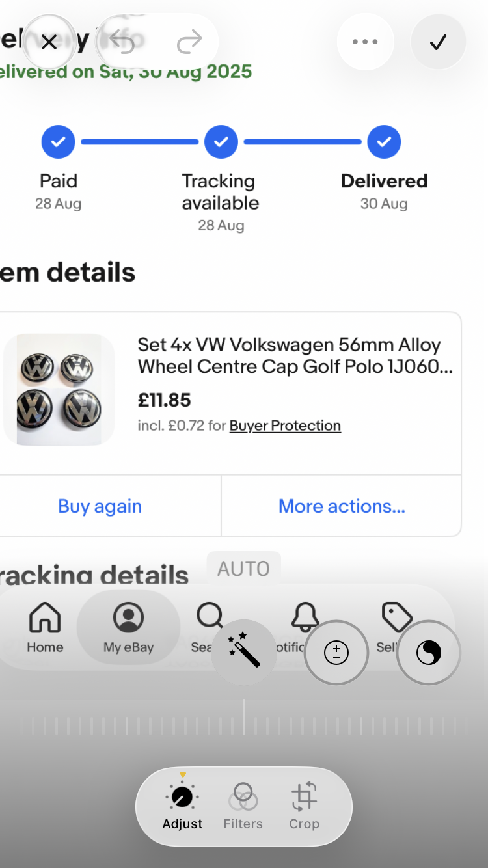Open the three-dots more options menu

point(365,42)
